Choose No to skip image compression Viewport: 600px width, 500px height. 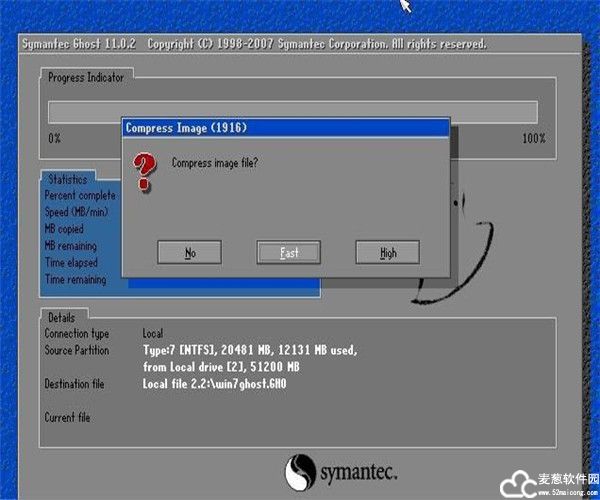click(189, 253)
